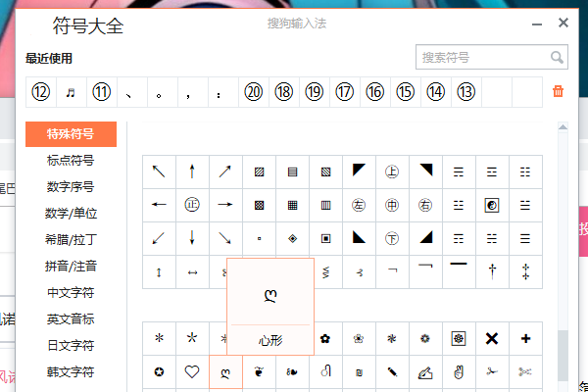Minimize the 符号大全 window

(537, 24)
